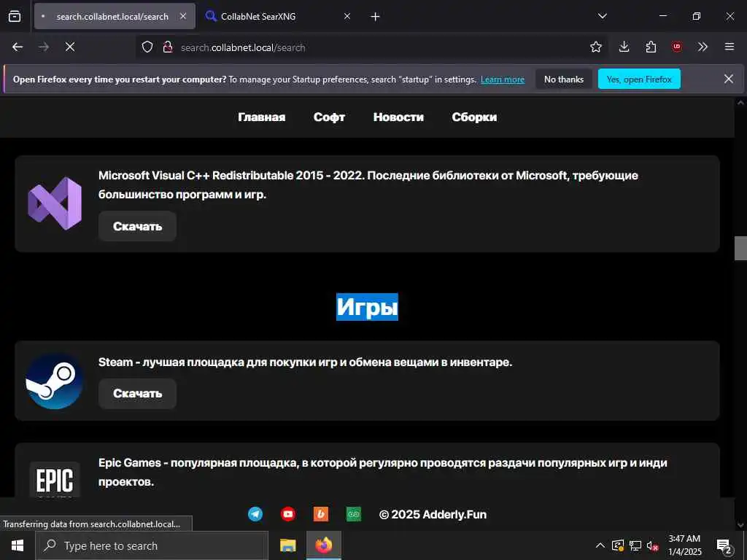This screenshot has height=560, width=747.
Task: Dismiss the startup notification bar
Action: click(729, 79)
